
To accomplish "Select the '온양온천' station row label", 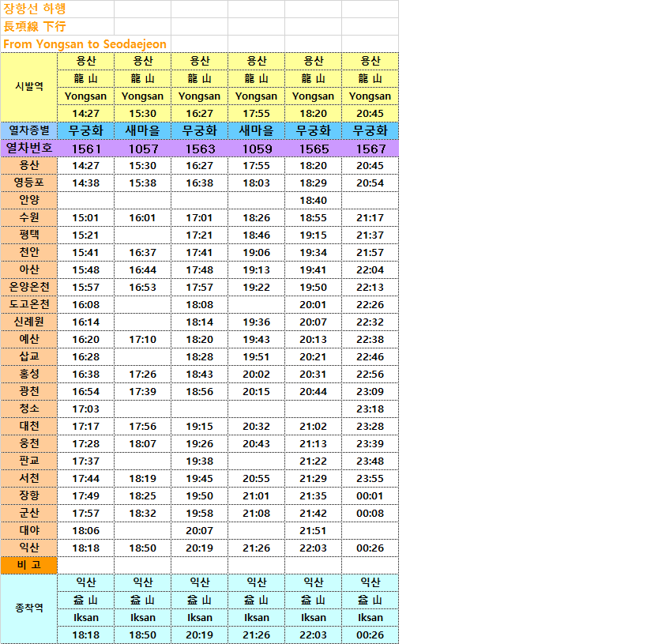I will 29,287.
